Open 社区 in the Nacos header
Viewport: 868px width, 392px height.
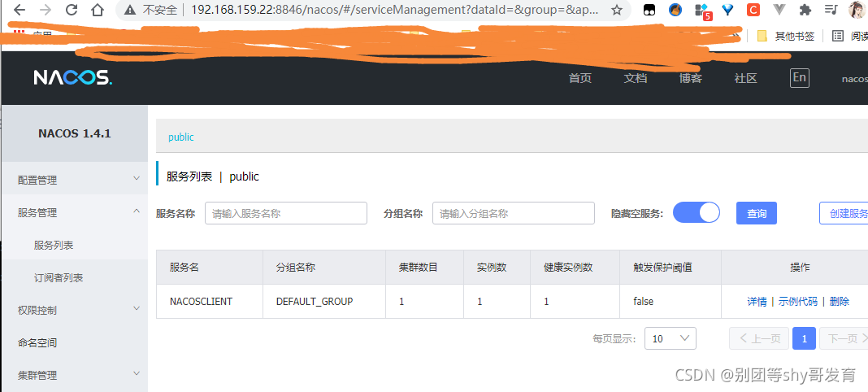coord(745,78)
